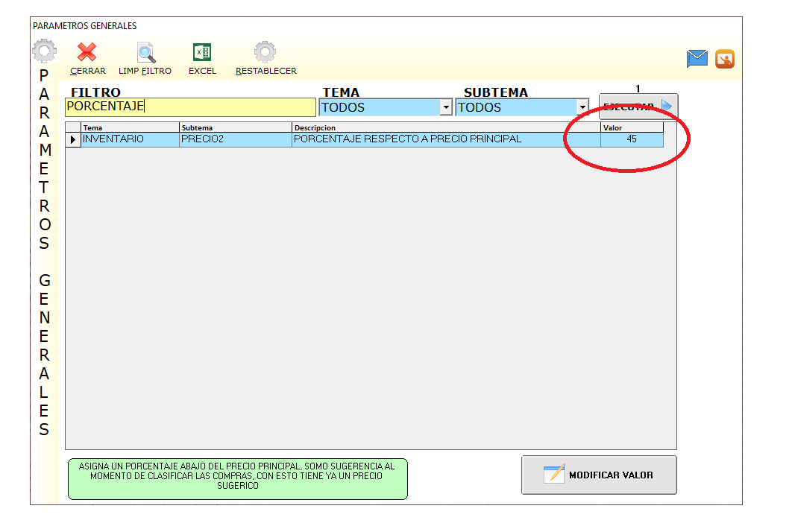Click the Descripcion column header

pyautogui.click(x=445, y=127)
